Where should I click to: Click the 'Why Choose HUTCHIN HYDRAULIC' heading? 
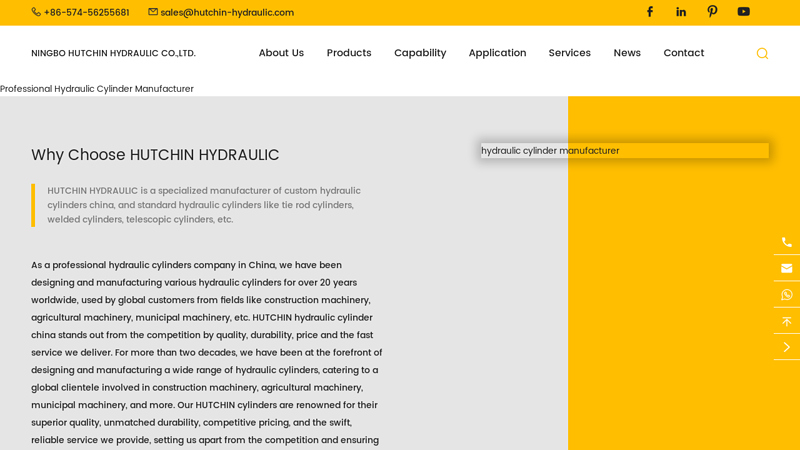click(155, 155)
